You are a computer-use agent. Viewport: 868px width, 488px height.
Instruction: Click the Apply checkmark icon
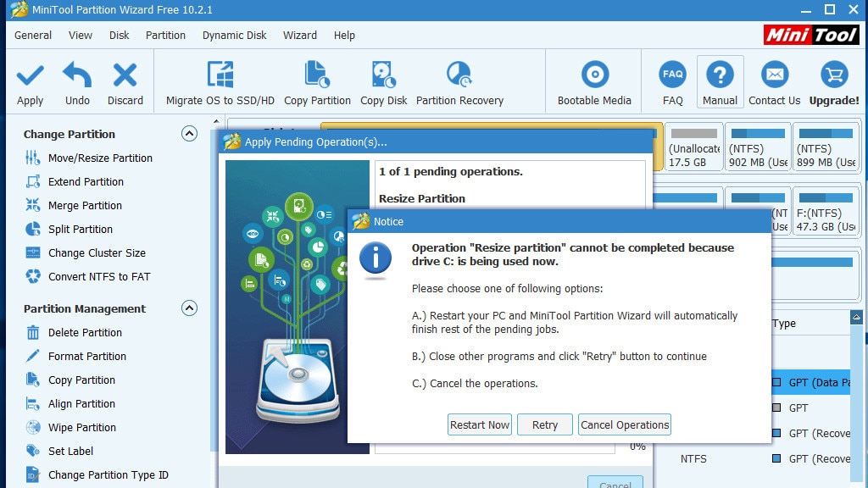tap(30, 75)
